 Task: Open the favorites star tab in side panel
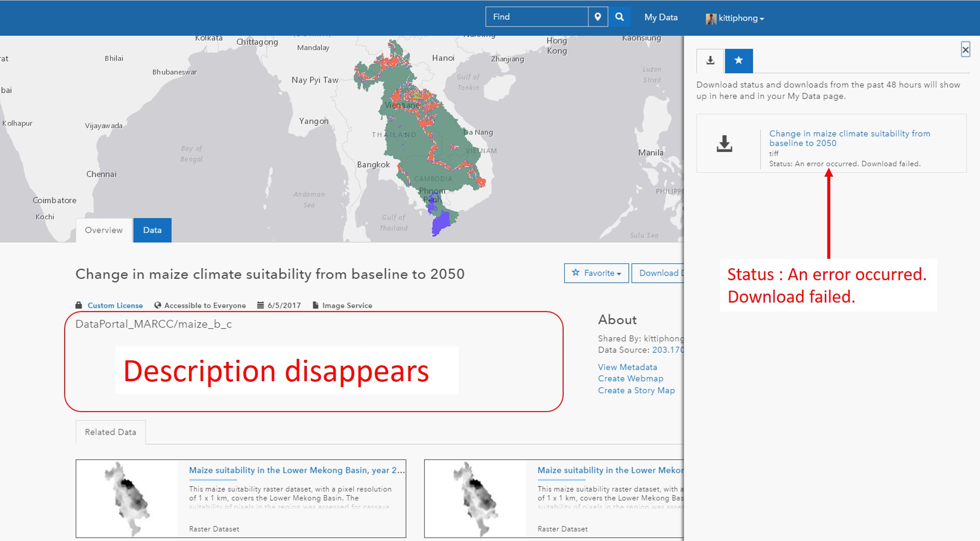(739, 61)
